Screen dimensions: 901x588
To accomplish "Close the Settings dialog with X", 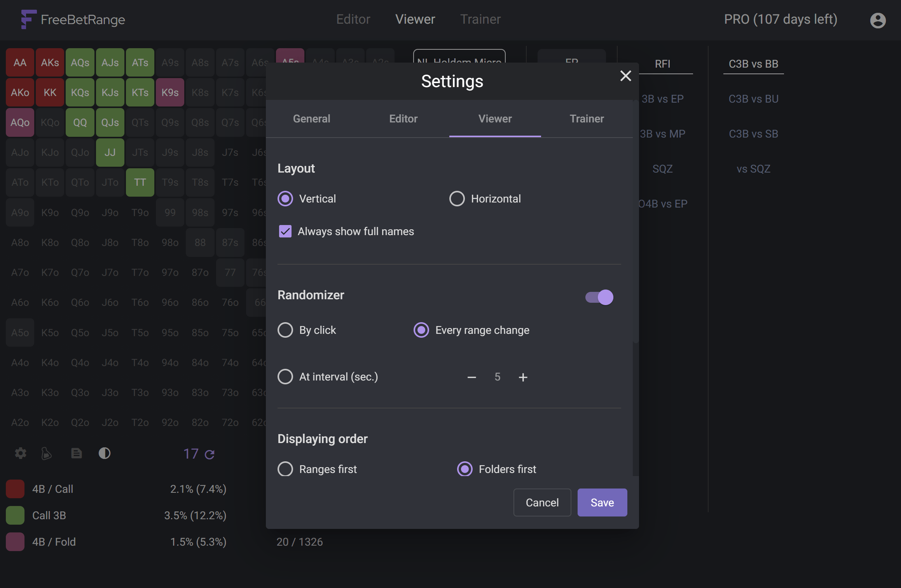I will [625, 76].
